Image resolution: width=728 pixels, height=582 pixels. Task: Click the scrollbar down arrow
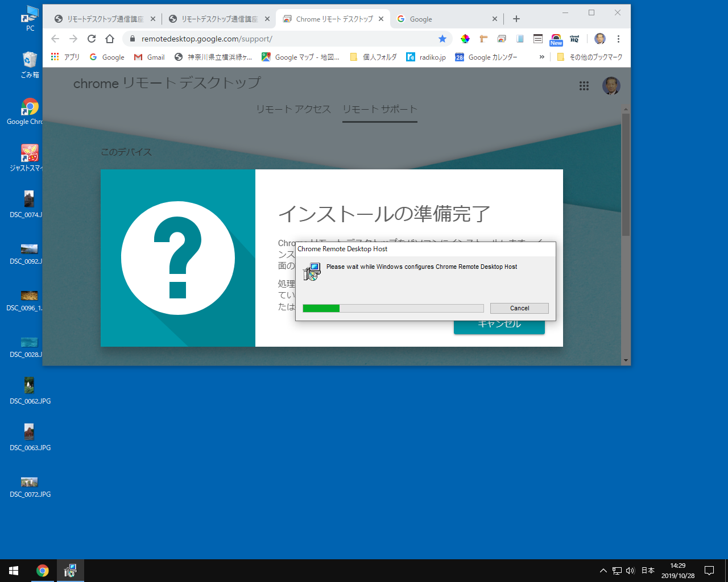point(626,360)
